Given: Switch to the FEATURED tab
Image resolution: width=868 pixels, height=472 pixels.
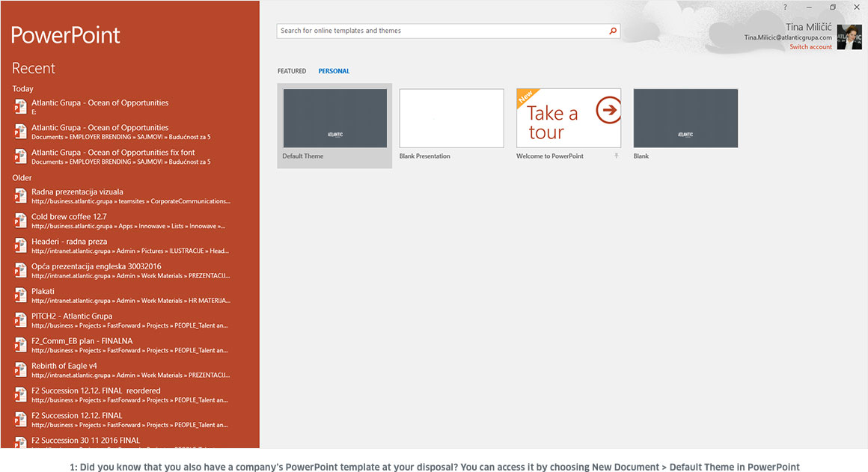Looking at the screenshot, I should click(x=292, y=70).
